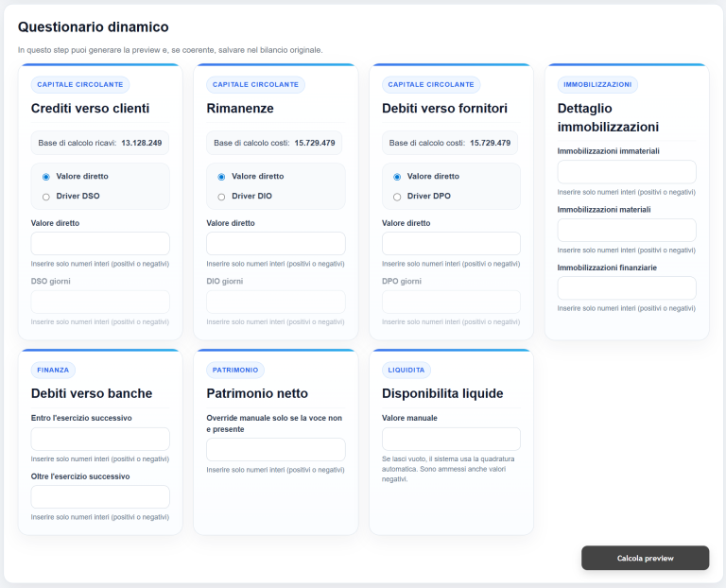
Task: Click the Immobilizzazioni materiali input
Action: click(627, 230)
